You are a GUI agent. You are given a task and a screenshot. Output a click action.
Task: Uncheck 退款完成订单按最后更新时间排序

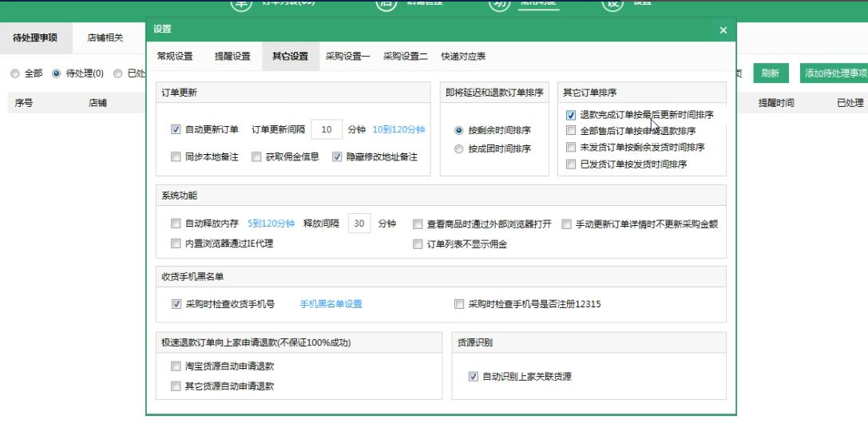pyautogui.click(x=571, y=116)
